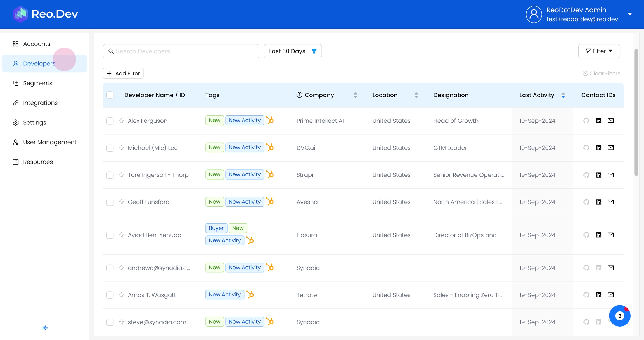The image size is (644, 340).
Task: Star the Tore Ingersoll - Thorp row
Action: click(x=121, y=175)
